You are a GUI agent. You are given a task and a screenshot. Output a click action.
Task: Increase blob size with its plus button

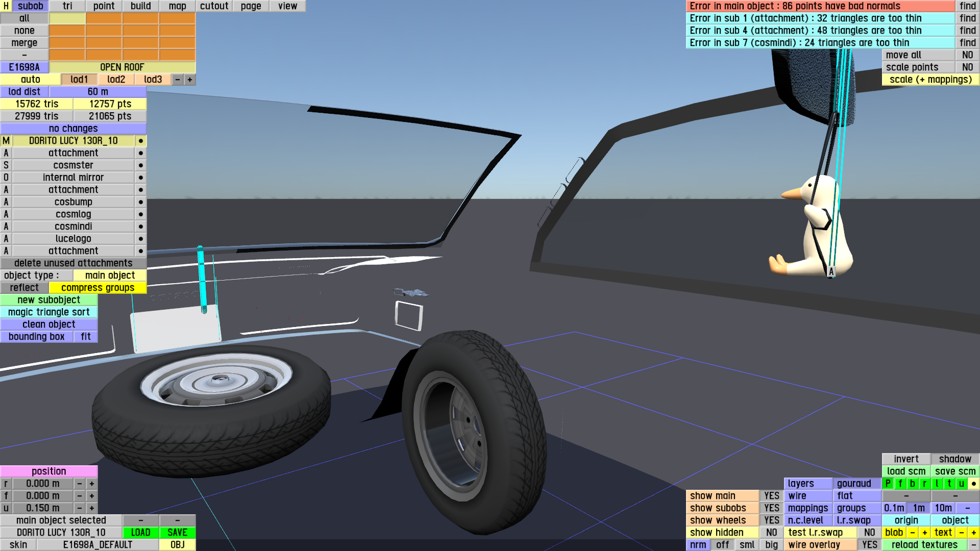pyautogui.click(x=924, y=533)
